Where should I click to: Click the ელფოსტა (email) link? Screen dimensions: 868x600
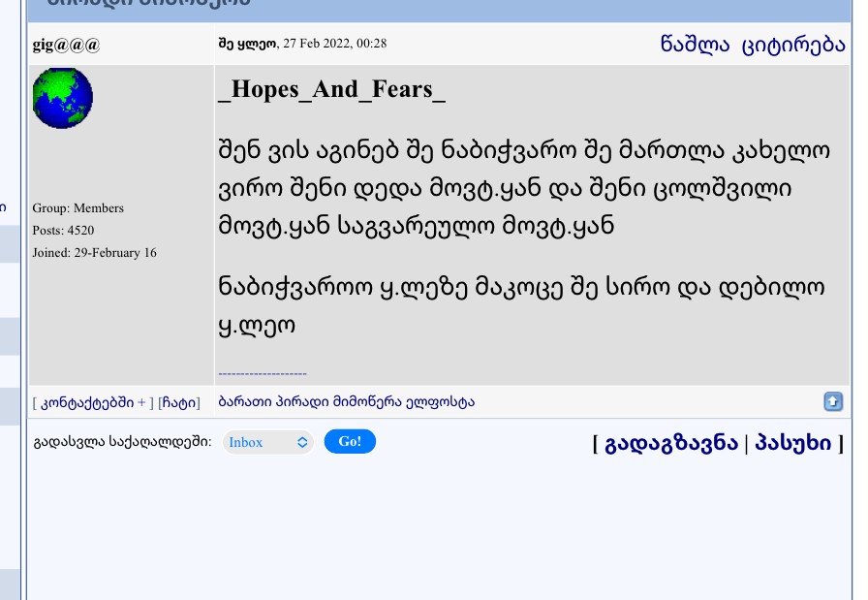[x=440, y=401]
